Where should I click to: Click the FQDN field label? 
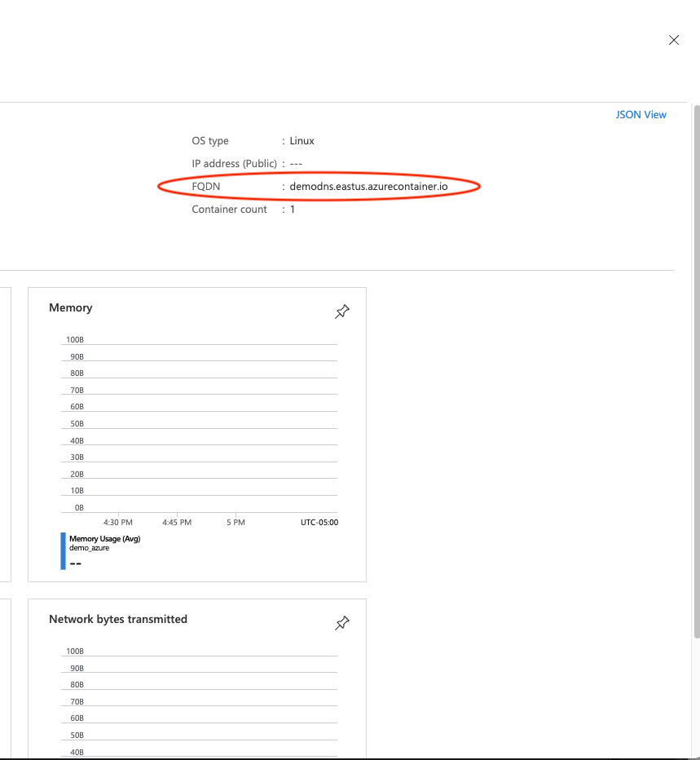206,187
